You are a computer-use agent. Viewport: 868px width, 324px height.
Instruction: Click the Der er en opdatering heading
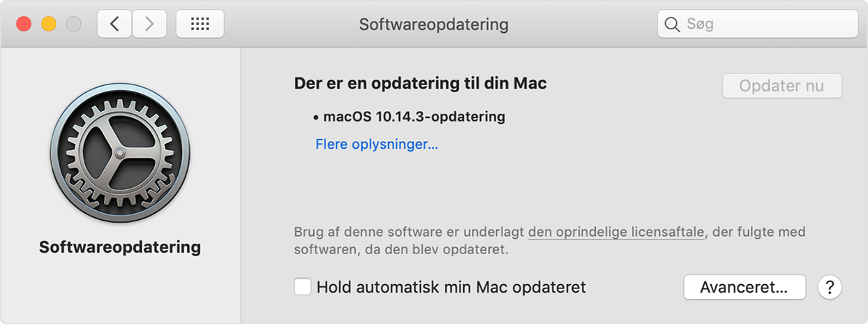point(421,84)
